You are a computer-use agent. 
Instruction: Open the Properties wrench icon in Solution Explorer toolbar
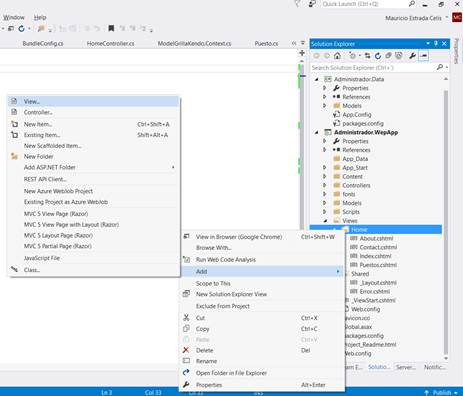(412, 56)
